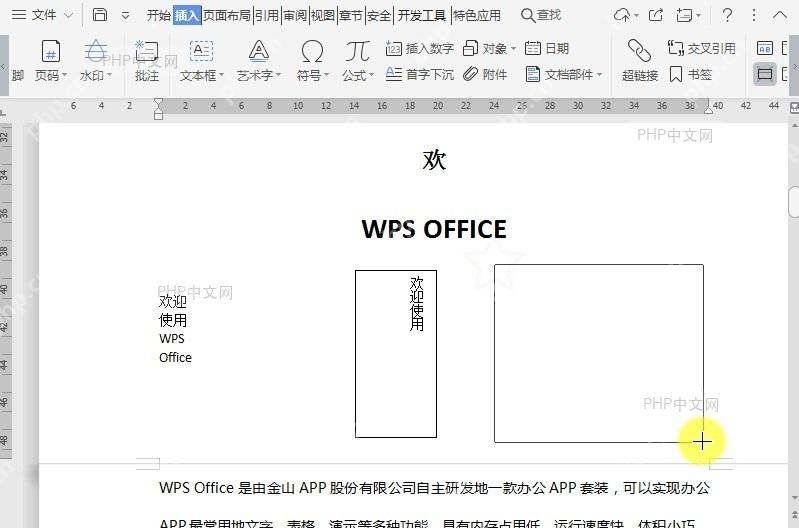Image resolution: width=799 pixels, height=528 pixels.
Task: Click the save document icon
Action: tap(100, 15)
